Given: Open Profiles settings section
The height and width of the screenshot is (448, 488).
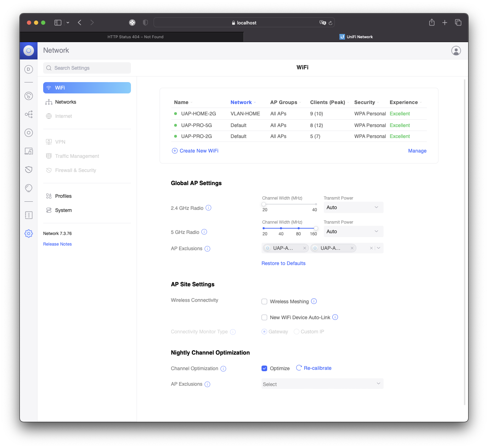Looking at the screenshot, I should (x=87, y=196).
